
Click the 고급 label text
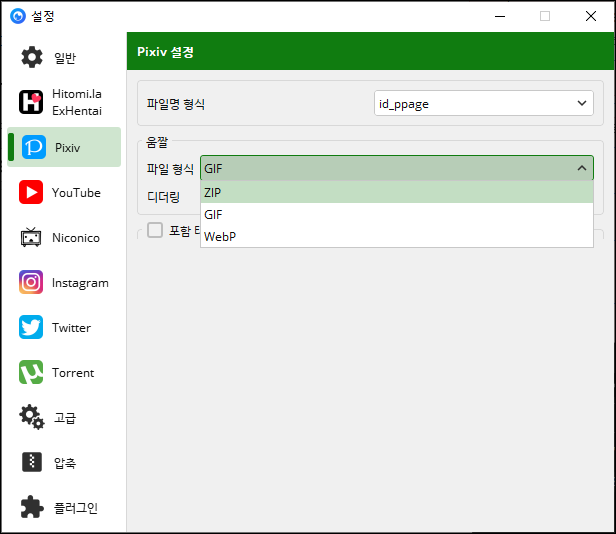(x=65, y=418)
